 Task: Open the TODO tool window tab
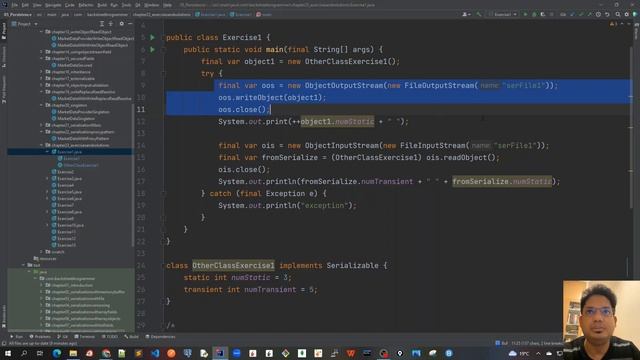click(109, 337)
